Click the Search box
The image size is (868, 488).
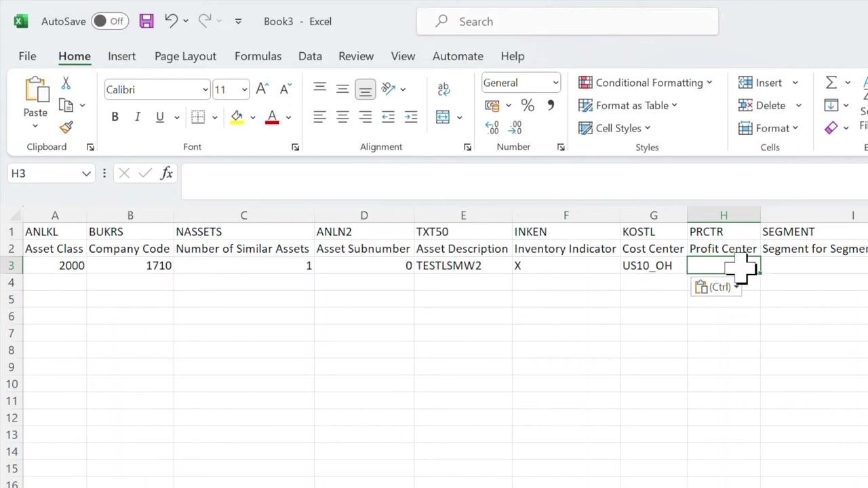tap(568, 22)
